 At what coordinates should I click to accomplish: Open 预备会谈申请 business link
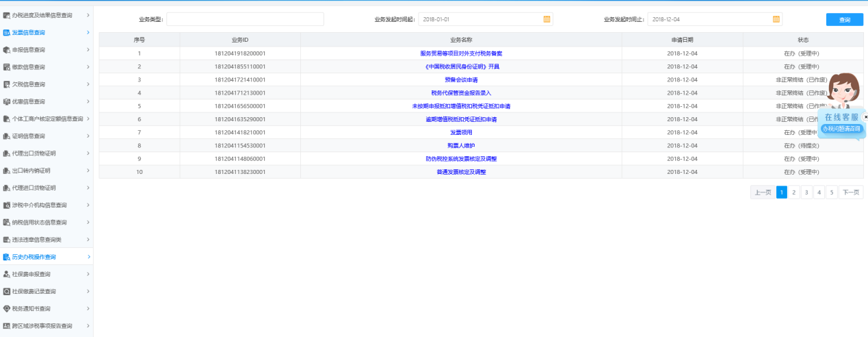click(x=461, y=80)
